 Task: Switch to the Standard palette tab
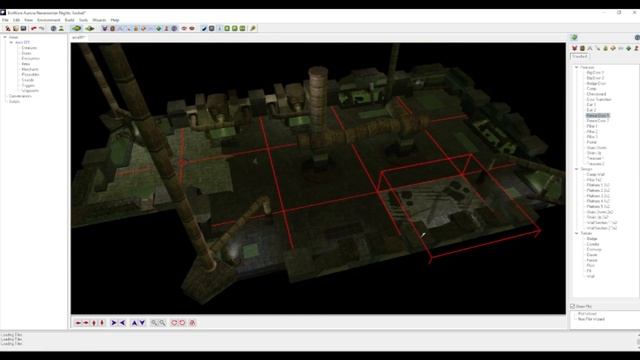pos(580,56)
